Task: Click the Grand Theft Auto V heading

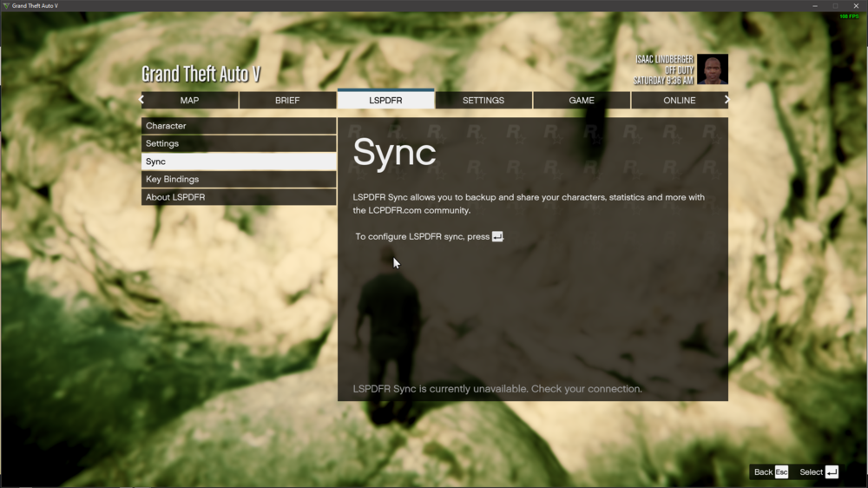Action: click(201, 74)
